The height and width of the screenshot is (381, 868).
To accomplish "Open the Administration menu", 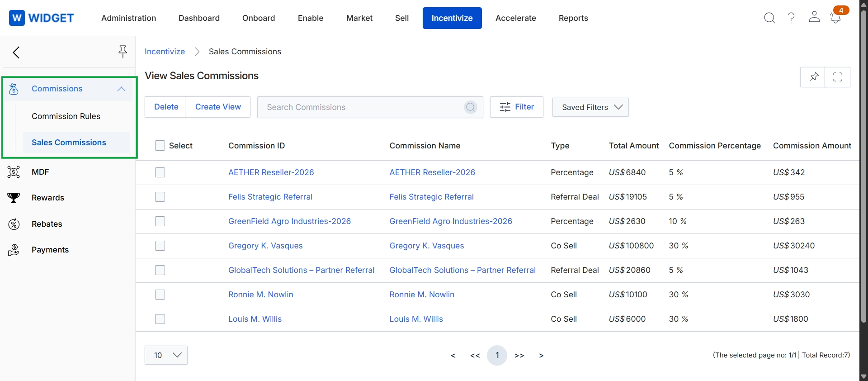I will tap(129, 18).
